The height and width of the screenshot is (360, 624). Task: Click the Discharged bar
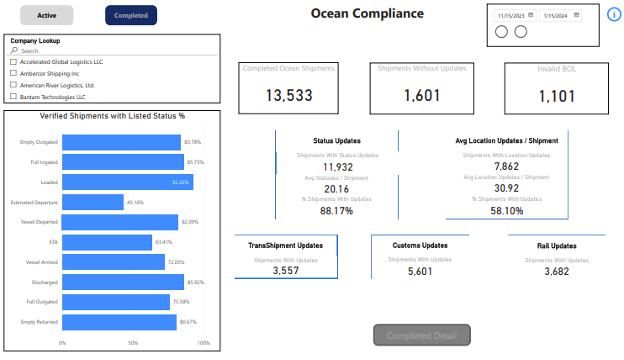pyautogui.click(x=123, y=282)
